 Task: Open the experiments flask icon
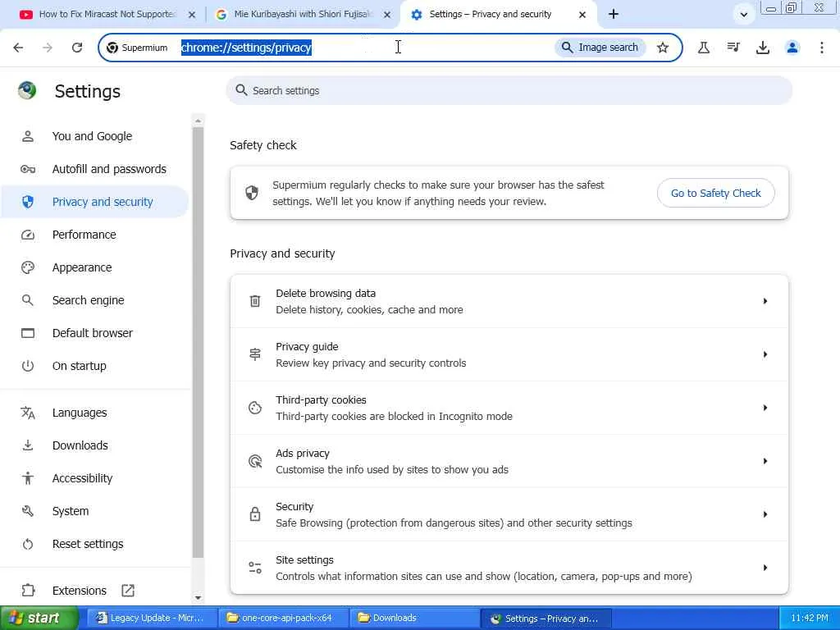point(703,48)
